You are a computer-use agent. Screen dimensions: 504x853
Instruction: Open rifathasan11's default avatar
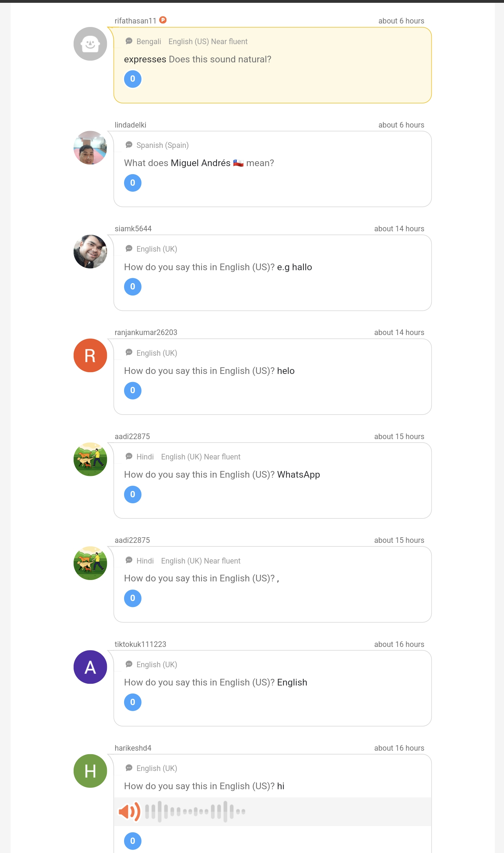tap(90, 44)
